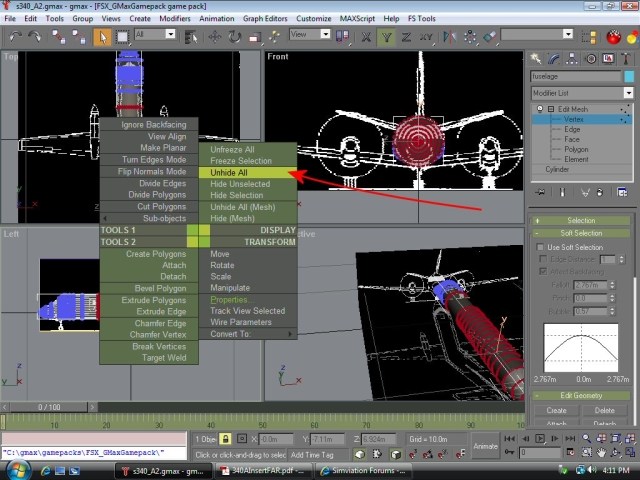Open the Modify tab in command panel
The image size is (640, 480).
[554, 59]
